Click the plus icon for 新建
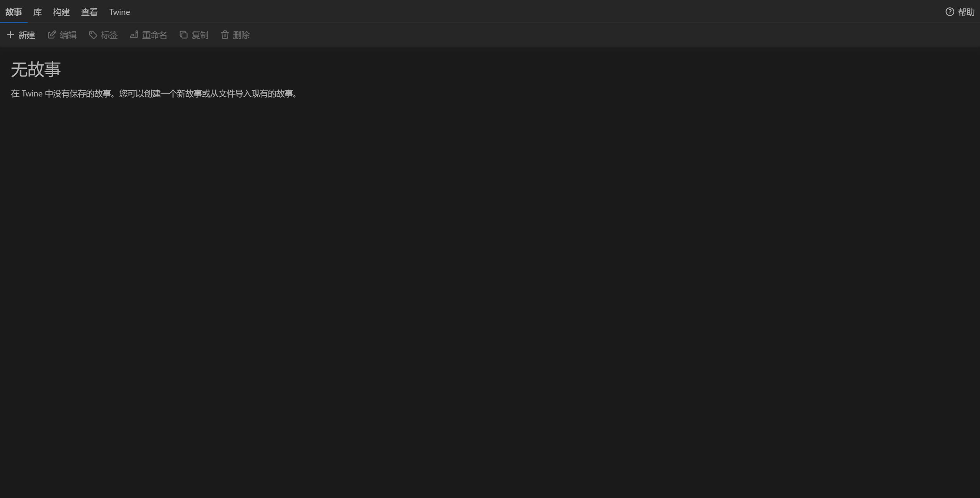This screenshot has width=980, height=498. tap(10, 35)
